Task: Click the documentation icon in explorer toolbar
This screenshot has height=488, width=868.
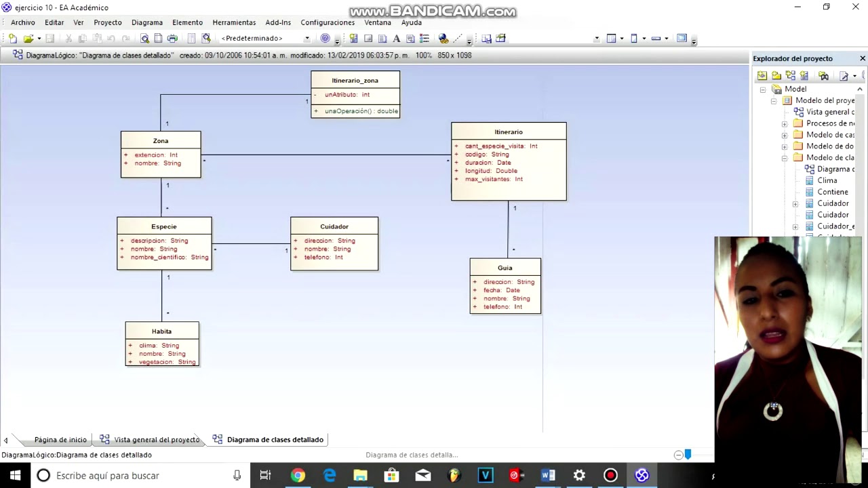Action: click(x=844, y=76)
